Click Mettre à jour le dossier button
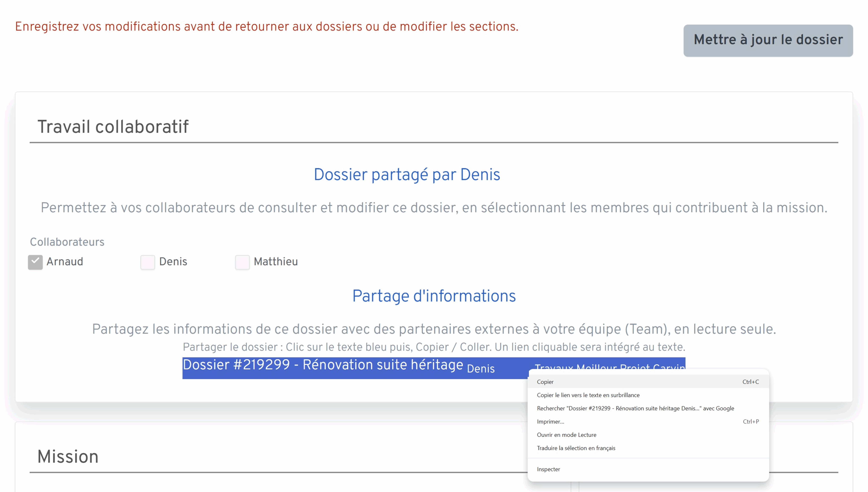Image resolution: width=868 pixels, height=492 pixels. (768, 40)
